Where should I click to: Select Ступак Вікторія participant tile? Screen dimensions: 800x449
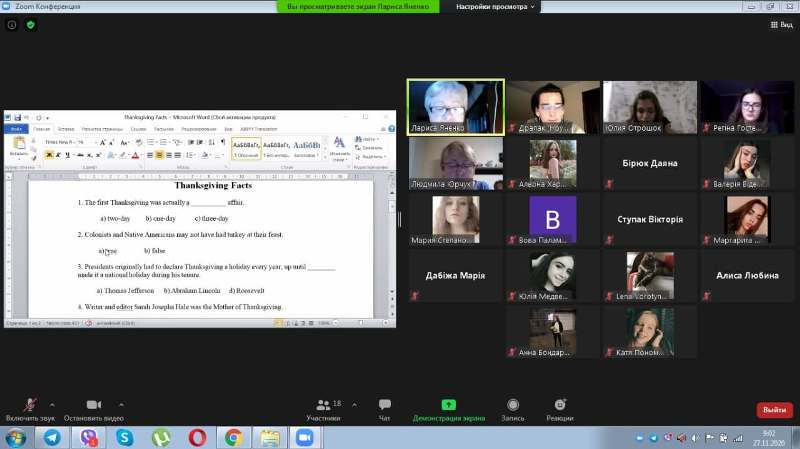(x=649, y=219)
